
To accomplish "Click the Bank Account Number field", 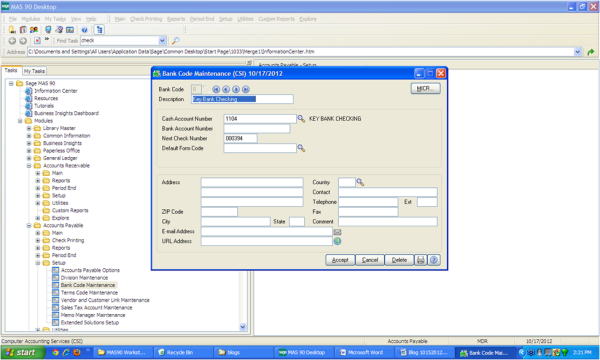I will (x=257, y=129).
